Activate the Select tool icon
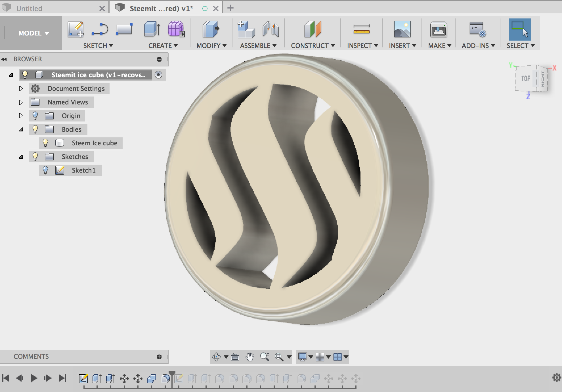562x392 pixels. (520, 30)
